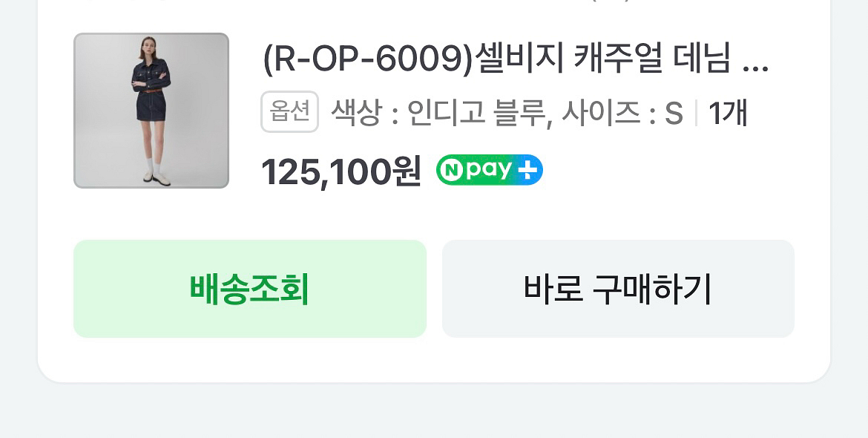Open the (R-OP-6009) 셀비지 캐주얼 데님 product title
The width and height of the screenshot is (868, 438).
click(515, 61)
